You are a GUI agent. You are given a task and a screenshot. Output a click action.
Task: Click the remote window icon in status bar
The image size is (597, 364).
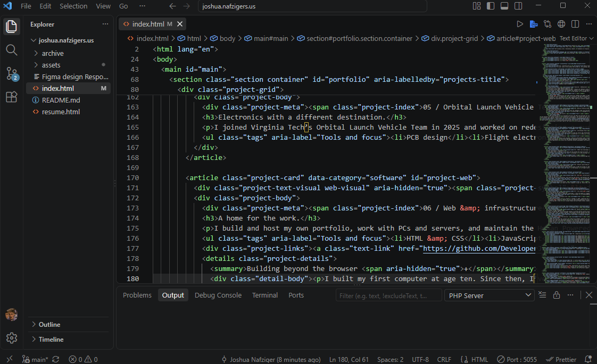point(10,359)
